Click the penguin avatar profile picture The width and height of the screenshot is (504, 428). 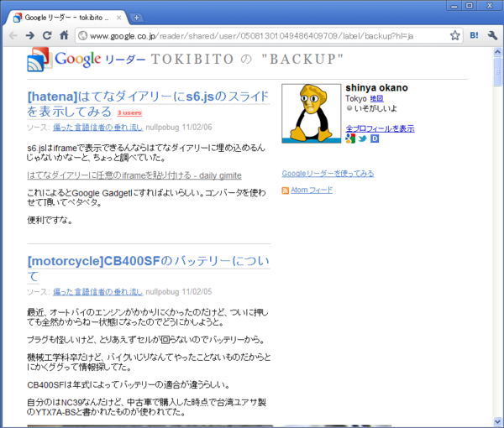[x=311, y=113]
